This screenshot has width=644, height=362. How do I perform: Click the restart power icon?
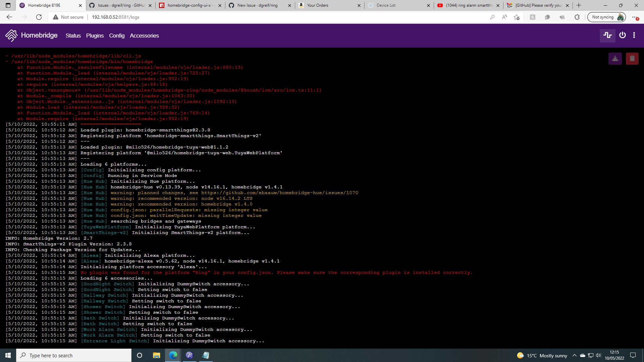623,35
